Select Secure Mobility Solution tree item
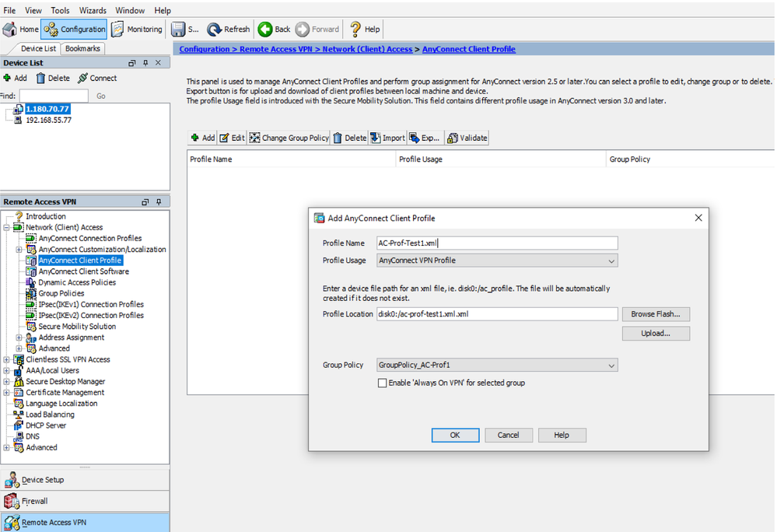Image resolution: width=777 pixels, height=532 pixels. (x=77, y=327)
